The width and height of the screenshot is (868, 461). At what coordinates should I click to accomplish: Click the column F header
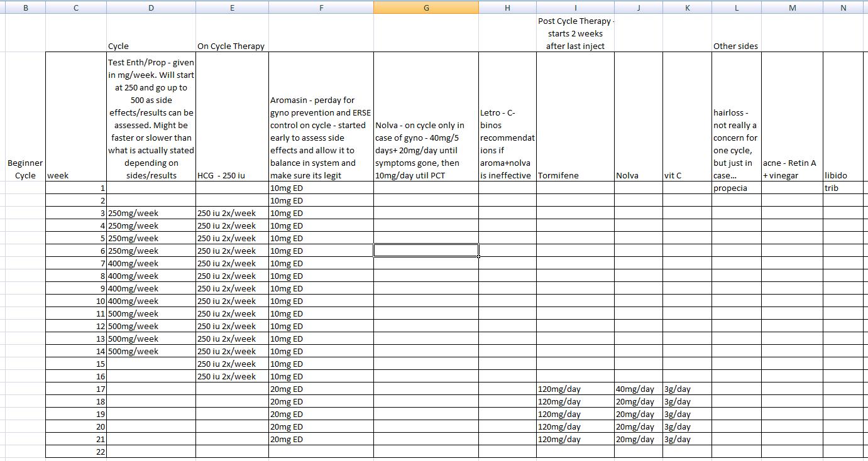click(x=321, y=8)
